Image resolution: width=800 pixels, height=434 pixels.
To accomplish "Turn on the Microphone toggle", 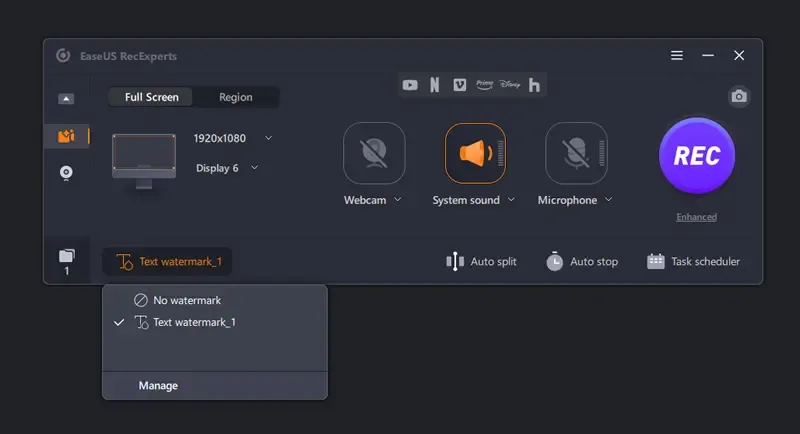I will 576,153.
